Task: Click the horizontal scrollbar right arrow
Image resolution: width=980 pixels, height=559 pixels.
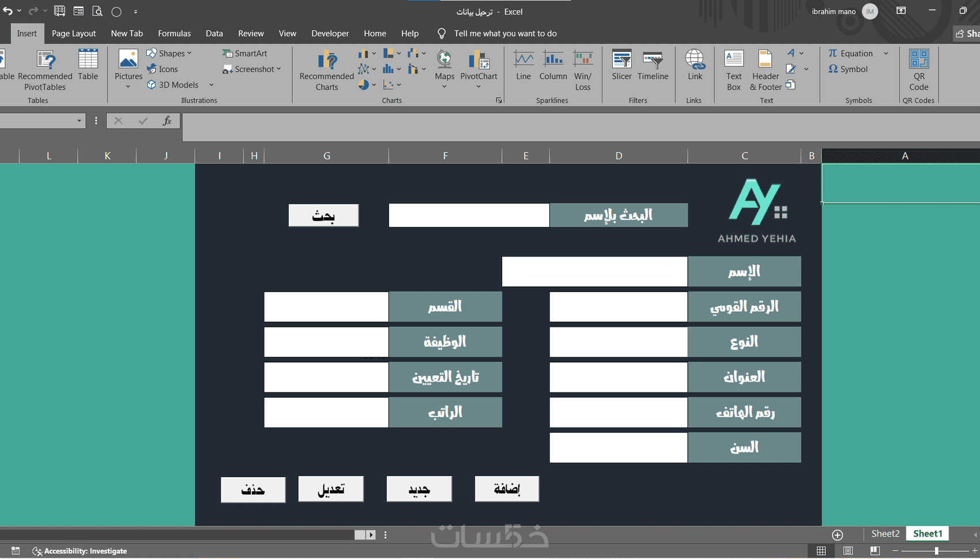Action: pyautogui.click(x=371, y=535)
